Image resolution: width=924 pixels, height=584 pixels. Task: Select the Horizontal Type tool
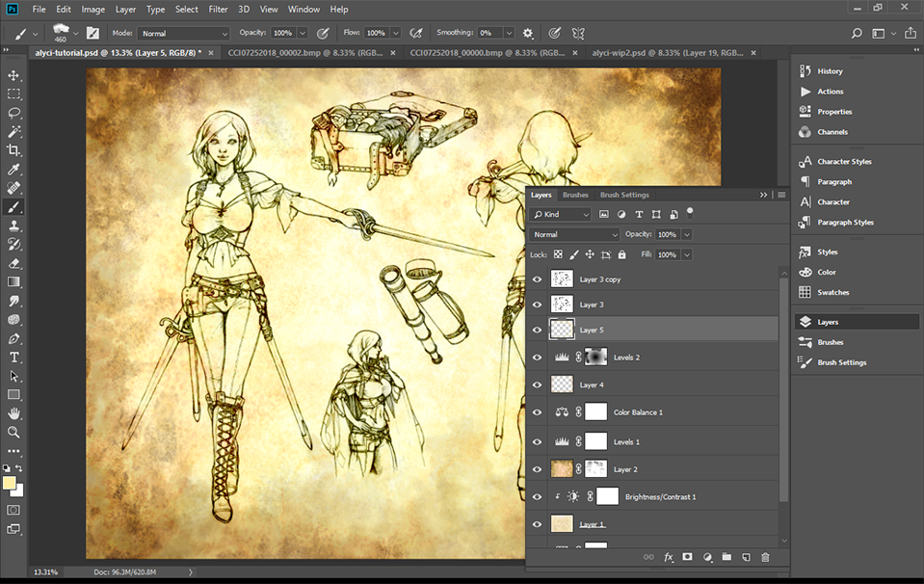[13, 357]
